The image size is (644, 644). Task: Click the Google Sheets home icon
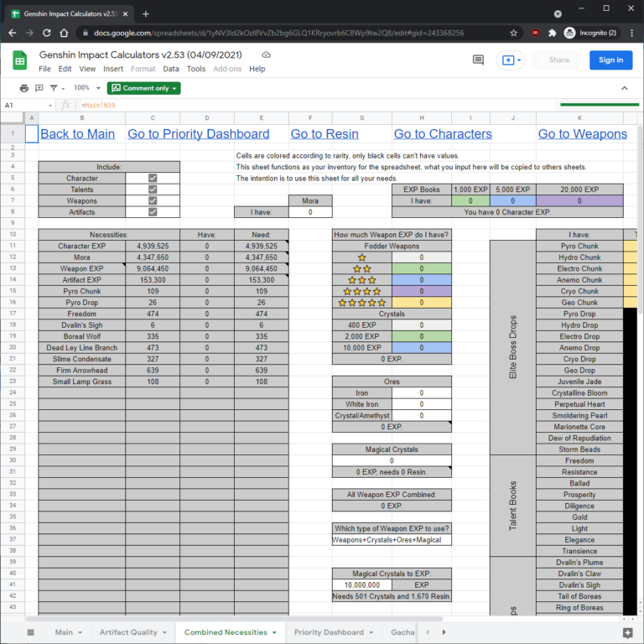tap(19, 60)
